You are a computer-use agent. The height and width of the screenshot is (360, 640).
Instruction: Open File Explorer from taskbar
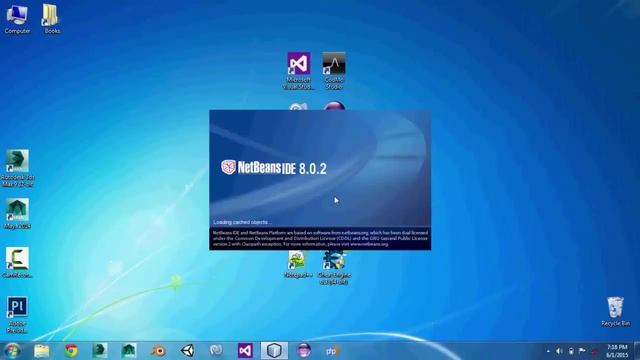tap(42, 351)
